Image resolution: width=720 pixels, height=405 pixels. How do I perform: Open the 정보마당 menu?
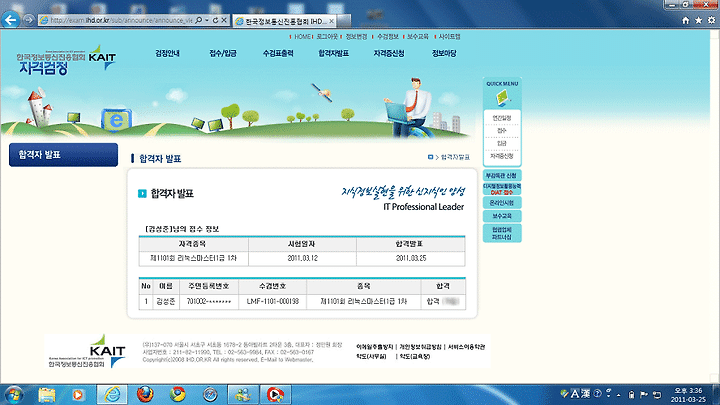(x=444, y=53)
